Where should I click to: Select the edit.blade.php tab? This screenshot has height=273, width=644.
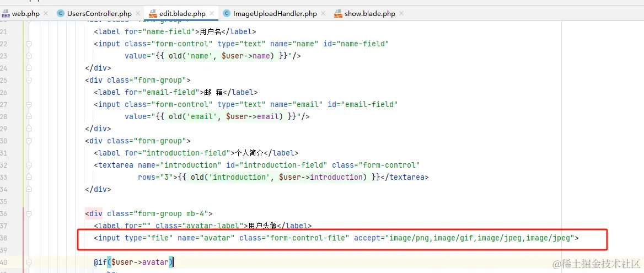pyautogui.click(x=183, y=14)
